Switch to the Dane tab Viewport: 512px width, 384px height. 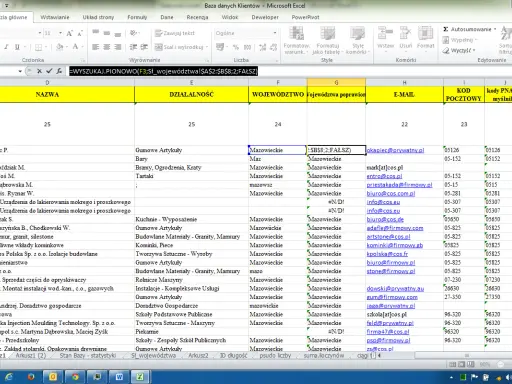coord(167,17)
